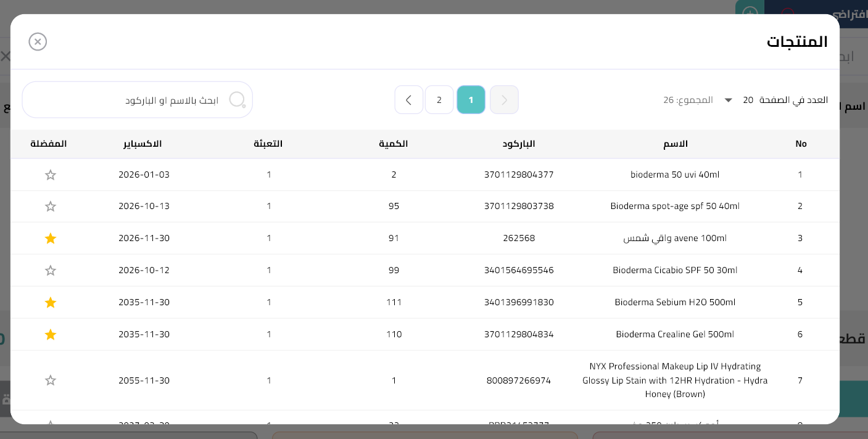Click quantity value 99

click(394, 270)
